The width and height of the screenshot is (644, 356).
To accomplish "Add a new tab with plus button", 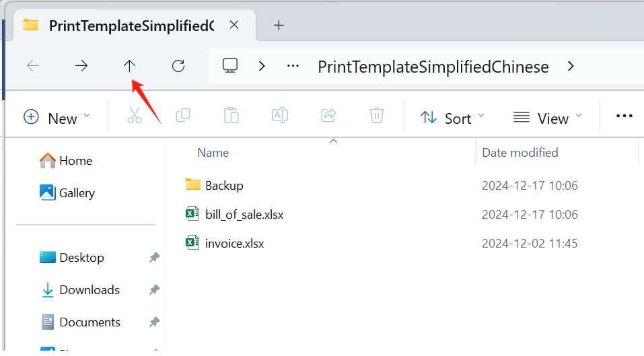I will click(x=279, y=26).
